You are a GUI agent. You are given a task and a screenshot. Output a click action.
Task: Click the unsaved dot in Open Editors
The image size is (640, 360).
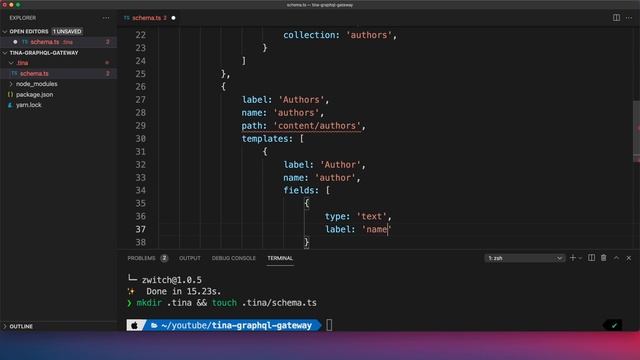pyautogui.click(x=15, y=42)
